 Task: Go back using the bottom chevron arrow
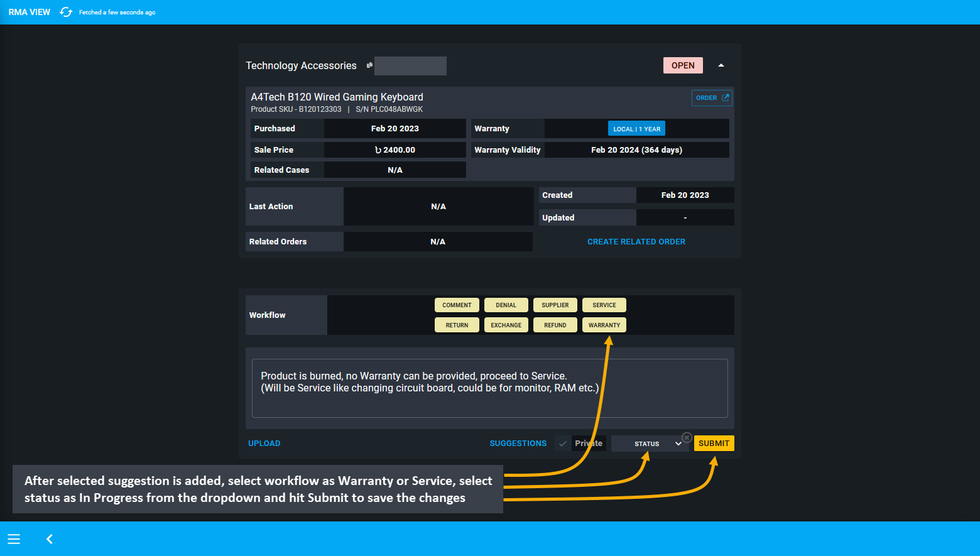pyautogui.click(x=50, y=539)
